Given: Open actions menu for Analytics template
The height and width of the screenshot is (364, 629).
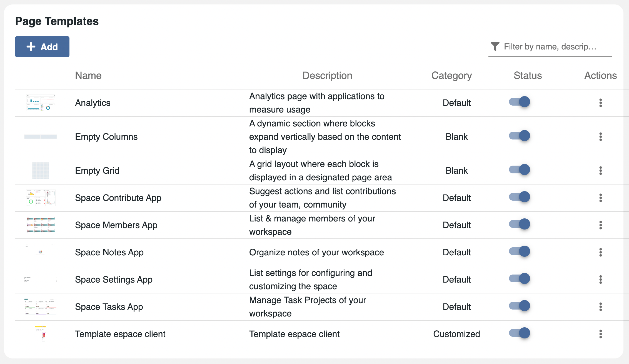Looking at the screenshot, I should coord(600,103).
